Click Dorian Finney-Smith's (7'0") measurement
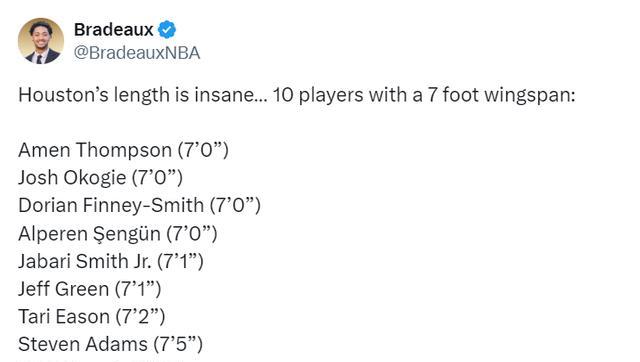This screenshot has width=640, height=362. (x=235, y=205)
